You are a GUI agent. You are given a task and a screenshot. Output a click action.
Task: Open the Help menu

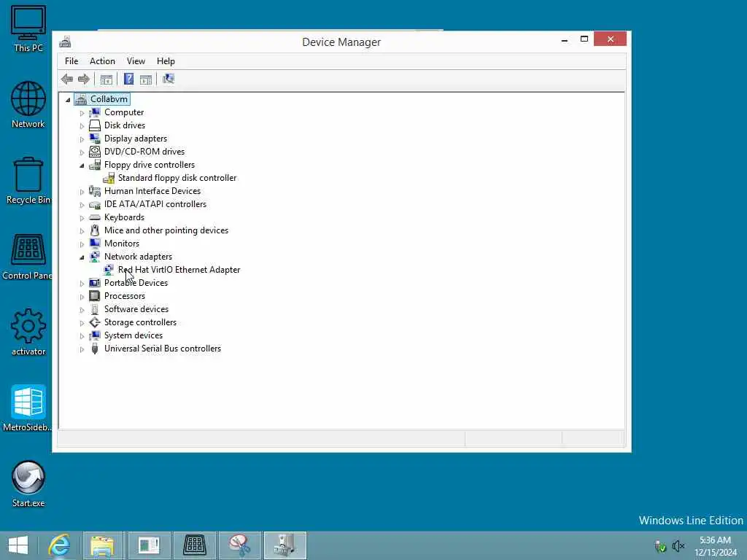coord(166,61)
